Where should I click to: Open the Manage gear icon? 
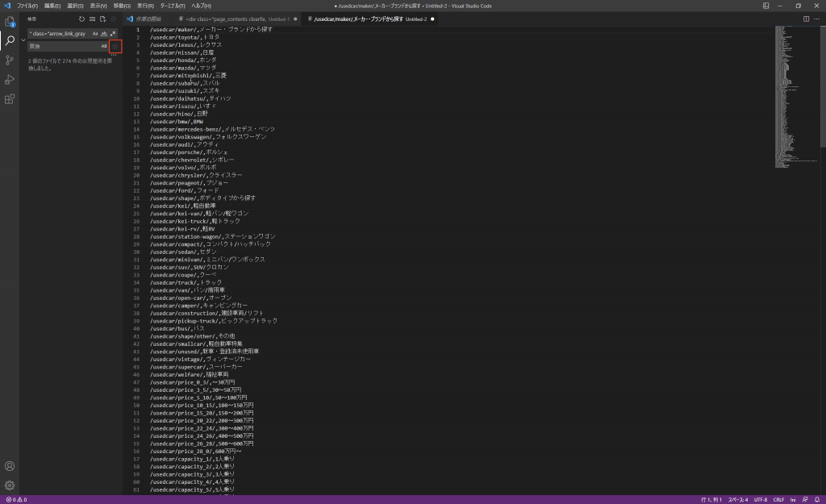[x=10, y=485]
